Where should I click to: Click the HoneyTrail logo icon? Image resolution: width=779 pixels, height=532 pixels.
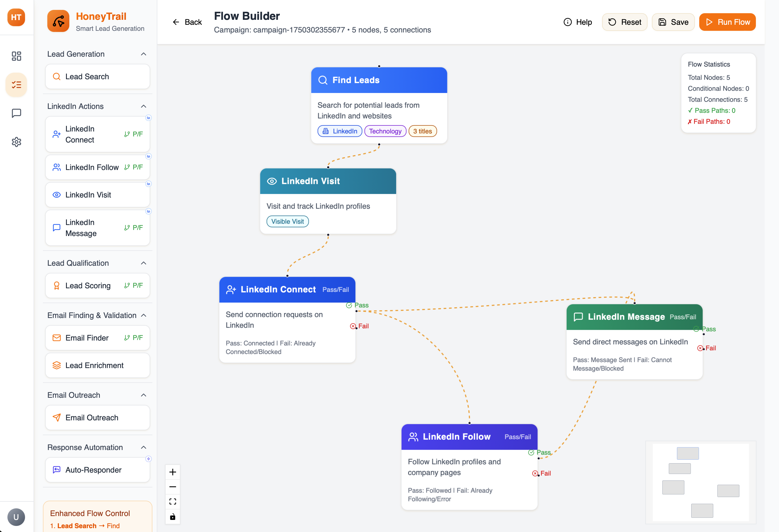(x=58, y=21)
